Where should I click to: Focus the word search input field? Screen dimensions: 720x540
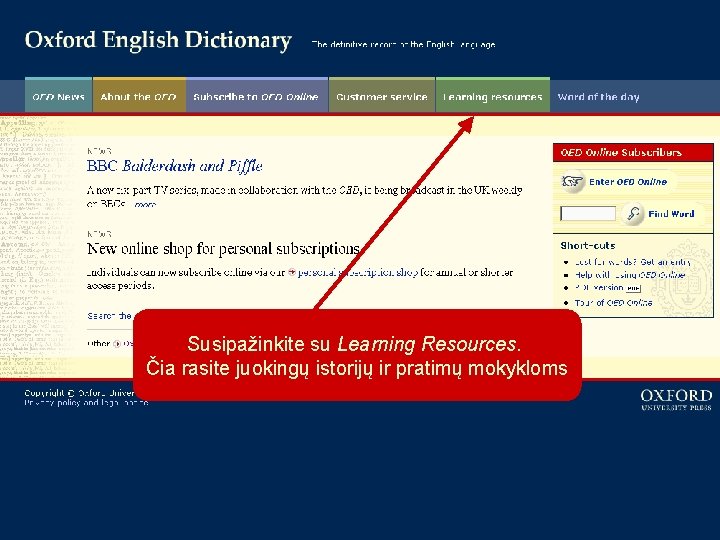click(x=588, y=214)
